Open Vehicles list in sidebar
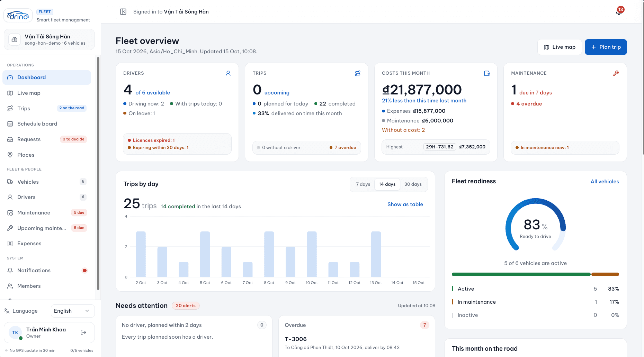The width and height of the screenshot is (644, 357). pos(47,182)
